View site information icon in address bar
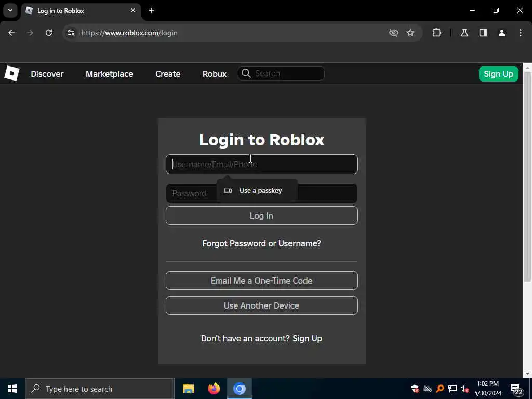Screen dimensions: 532x399 [71, 33]
